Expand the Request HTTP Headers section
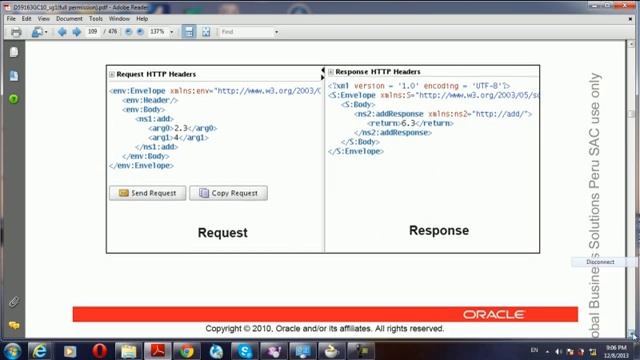Viewport: 640px width, 360px height. pos(112,74)
